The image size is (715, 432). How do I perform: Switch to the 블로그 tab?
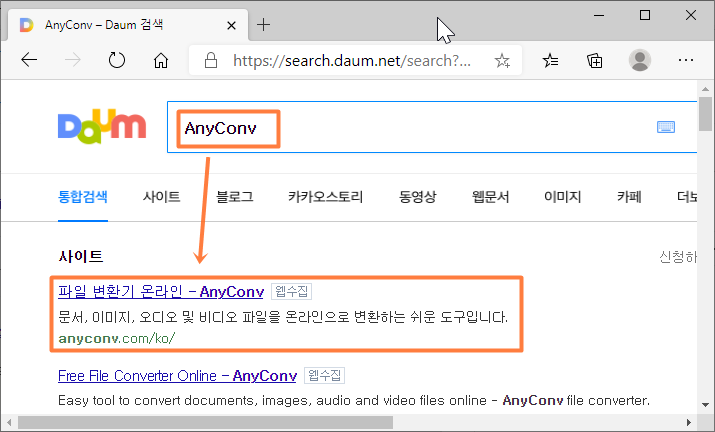coord(234,197)
